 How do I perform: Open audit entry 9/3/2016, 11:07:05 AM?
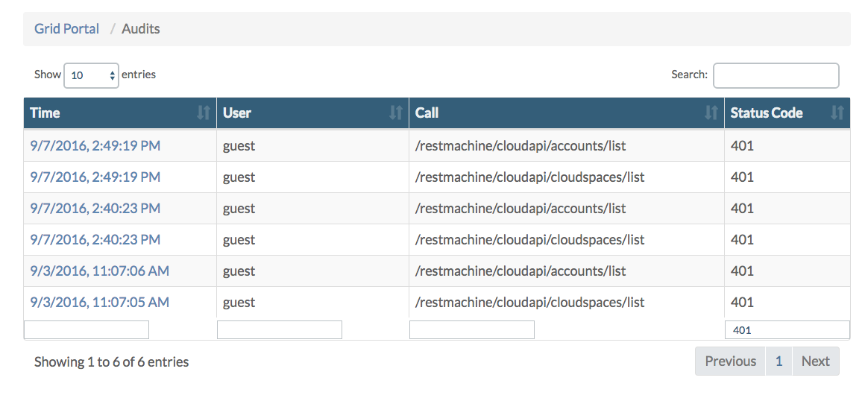[x=99, y=303]
